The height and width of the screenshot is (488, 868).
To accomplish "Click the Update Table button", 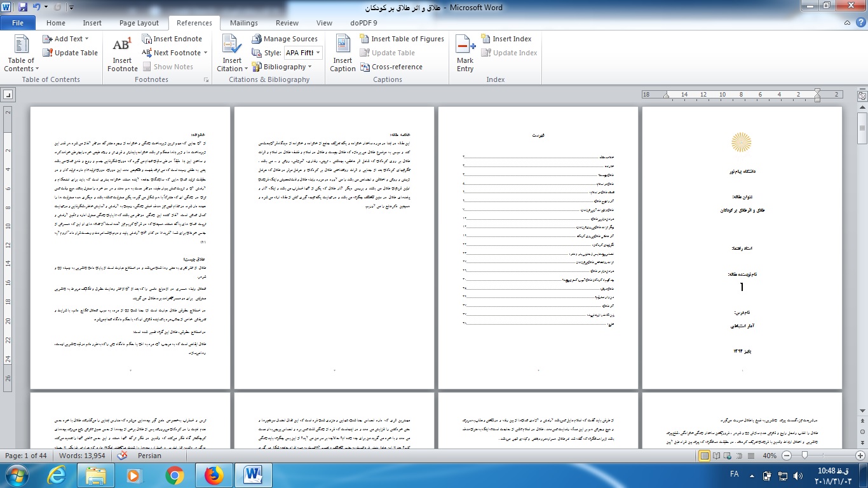I will click(70, 53).
